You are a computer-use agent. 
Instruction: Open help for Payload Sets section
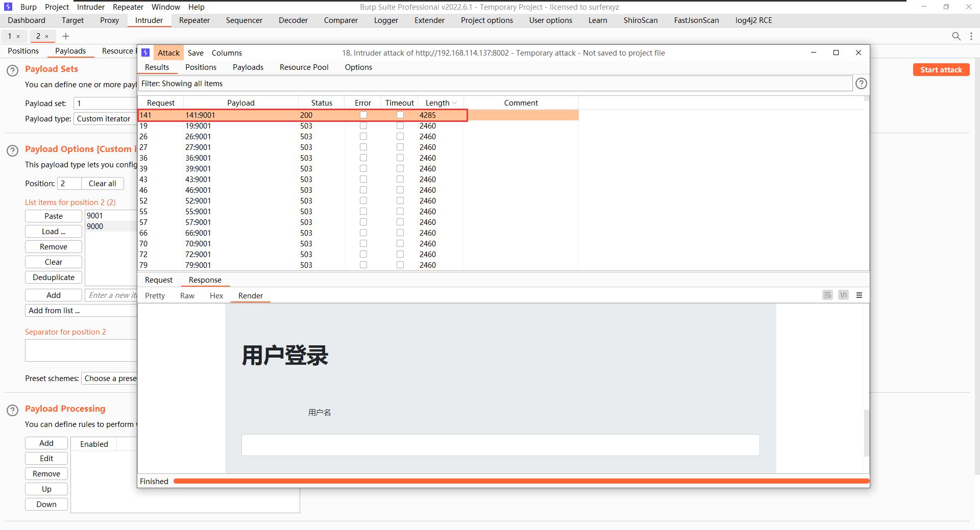(x=12, y=70)
